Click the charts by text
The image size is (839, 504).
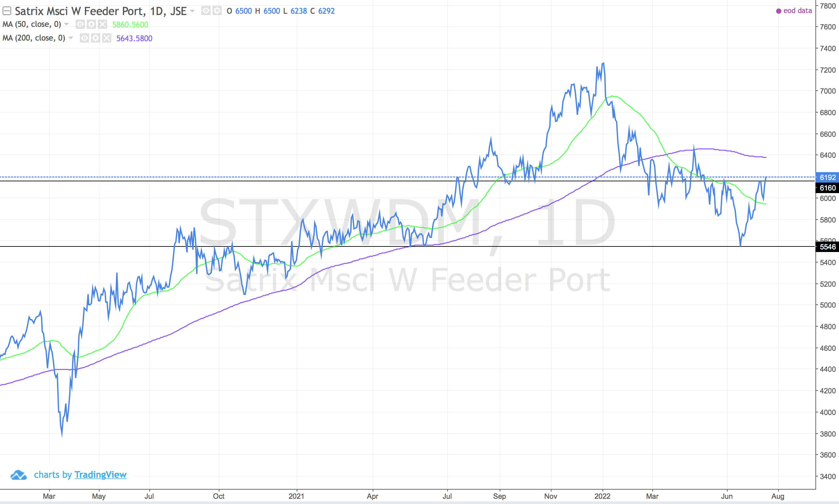point(53,475)
